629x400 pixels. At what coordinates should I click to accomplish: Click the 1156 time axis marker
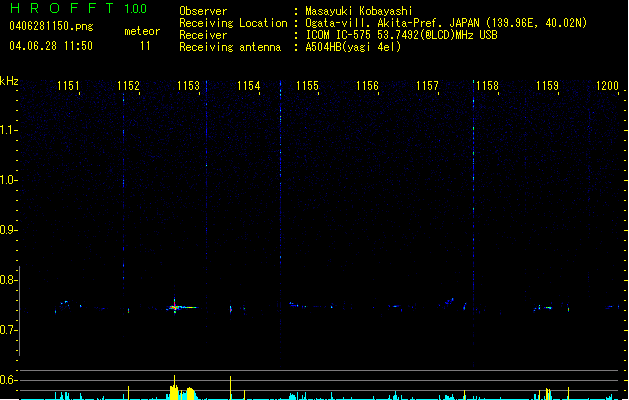coord(367,86)
